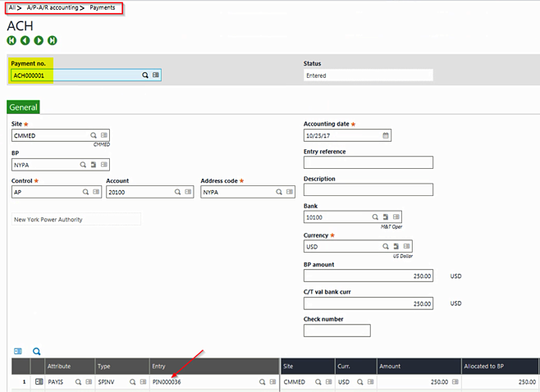
Task: Click the lookup icon in BP field
Action: point(82,164)
